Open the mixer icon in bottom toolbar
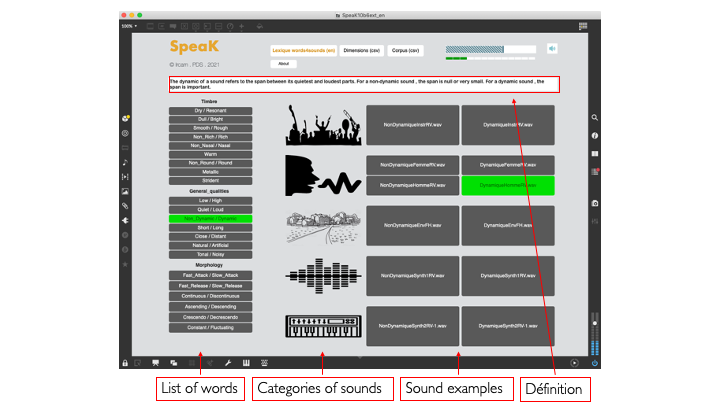720x405 pixels. [264, 363]
